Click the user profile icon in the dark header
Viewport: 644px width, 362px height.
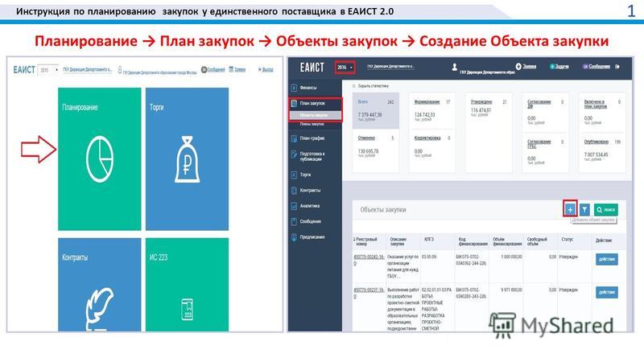(454, 67)
